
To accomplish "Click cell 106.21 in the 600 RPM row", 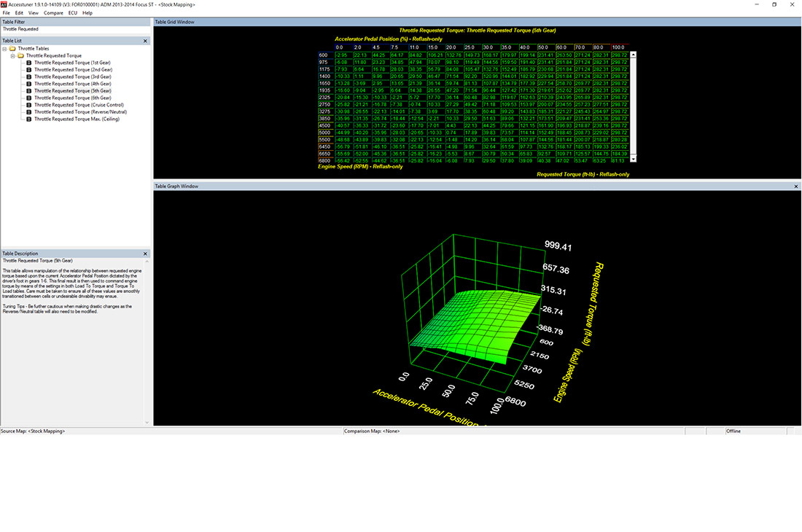I will (x=436, y=55).
